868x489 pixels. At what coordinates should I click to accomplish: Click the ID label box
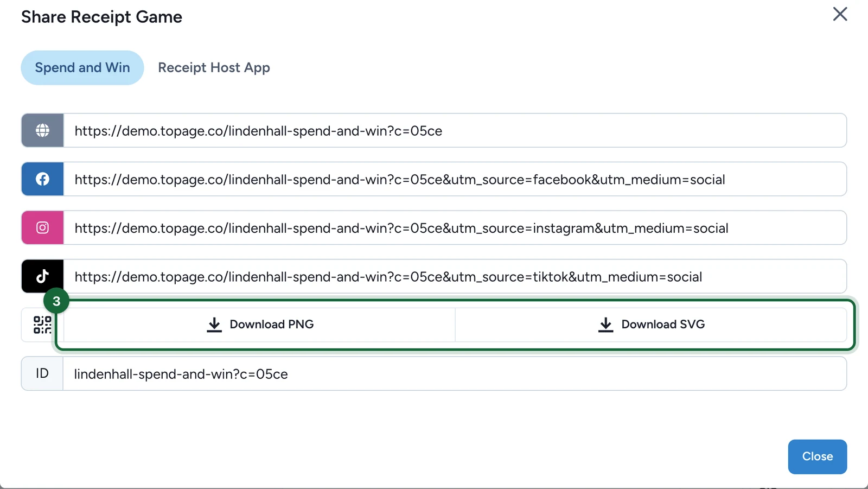point(42,373)
